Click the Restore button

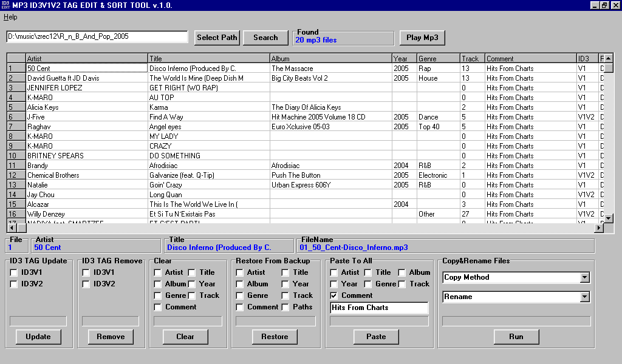(275, 337)
